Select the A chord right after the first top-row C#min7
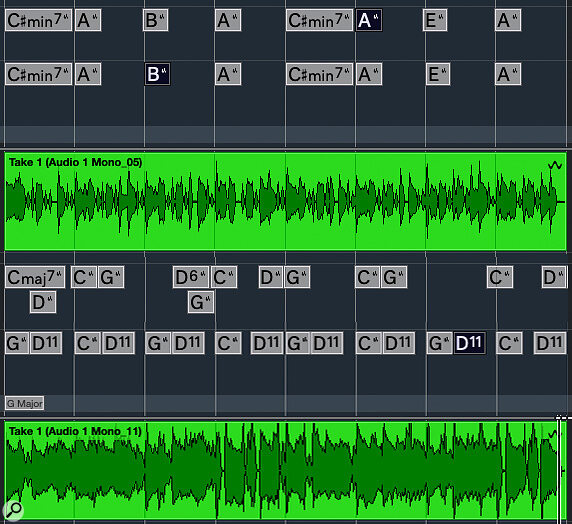The height and width of the screenshot is (524, 572). 88,20
